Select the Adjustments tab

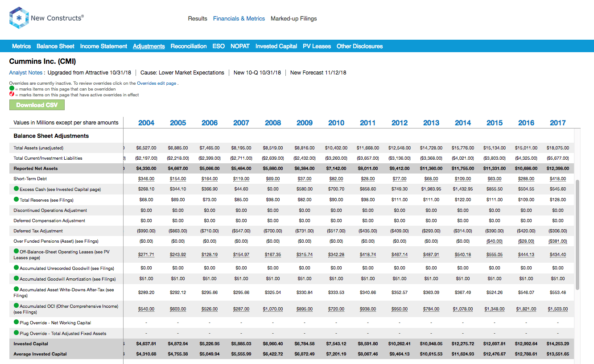click(149, 46)
